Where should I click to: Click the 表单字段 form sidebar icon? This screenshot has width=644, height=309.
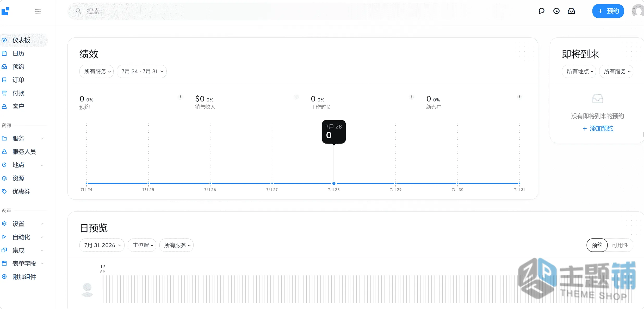tap(4, 263)
